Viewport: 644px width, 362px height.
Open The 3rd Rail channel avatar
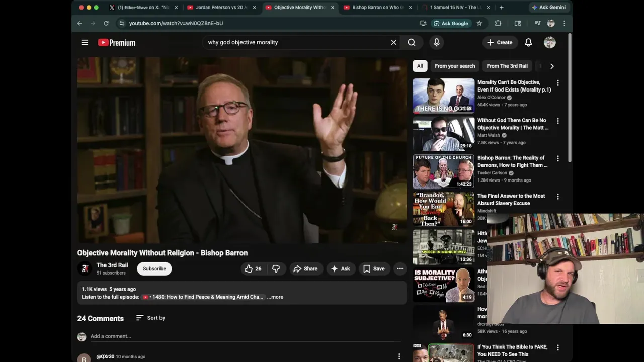[85, 269]
